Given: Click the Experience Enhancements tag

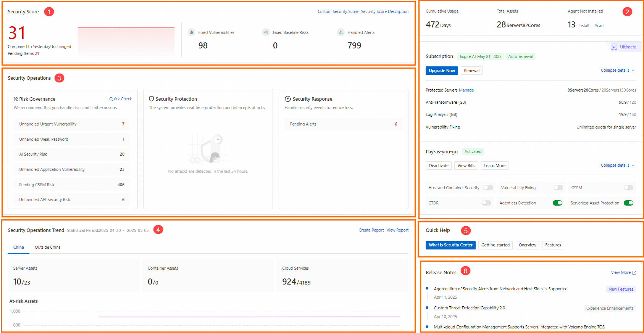Looking at the screenshot, I should 610,308.
